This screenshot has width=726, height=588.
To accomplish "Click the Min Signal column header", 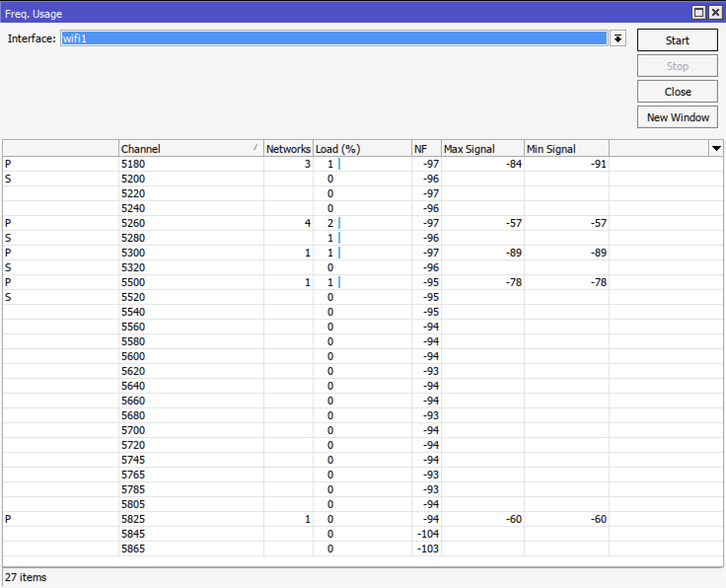I will click(551, 148).
